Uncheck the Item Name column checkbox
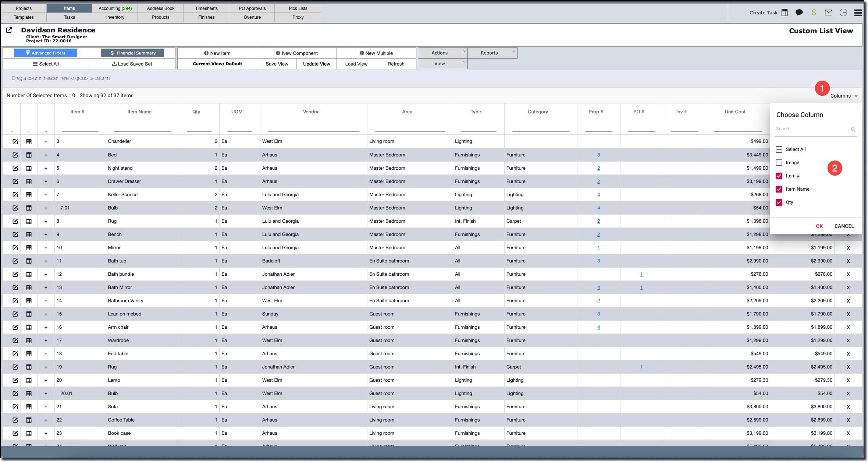 [x=779, y=189]
